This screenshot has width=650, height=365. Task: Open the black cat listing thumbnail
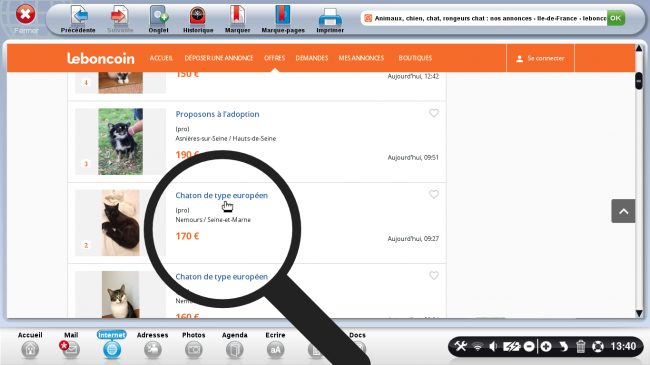(x=121, y=223)
